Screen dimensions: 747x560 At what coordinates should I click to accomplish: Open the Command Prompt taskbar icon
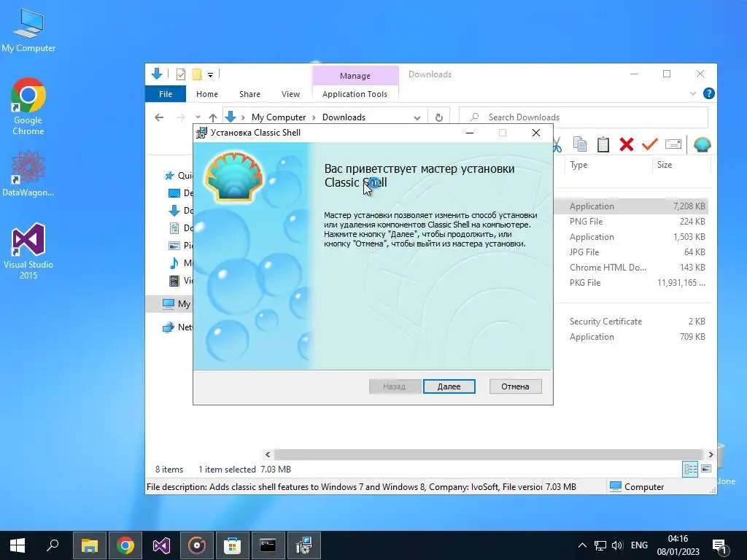click(268, 545)
